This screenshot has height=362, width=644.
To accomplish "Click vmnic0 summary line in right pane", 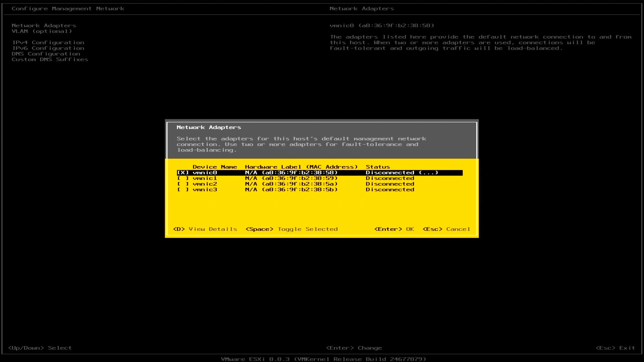I will coord(382,25).
